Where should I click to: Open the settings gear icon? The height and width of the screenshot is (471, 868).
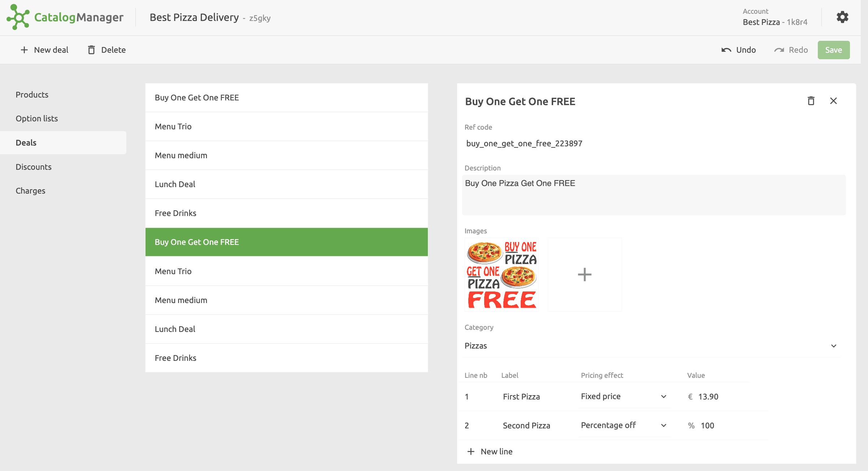(842, 17)
